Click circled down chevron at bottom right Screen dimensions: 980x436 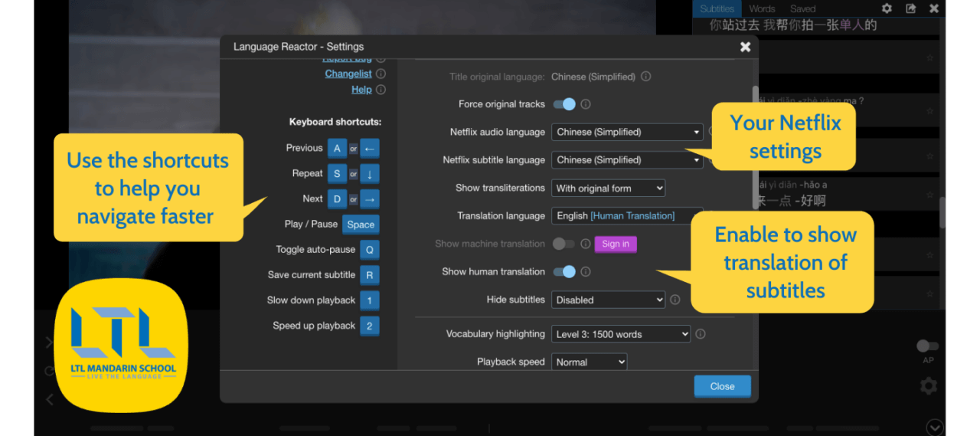934,427
